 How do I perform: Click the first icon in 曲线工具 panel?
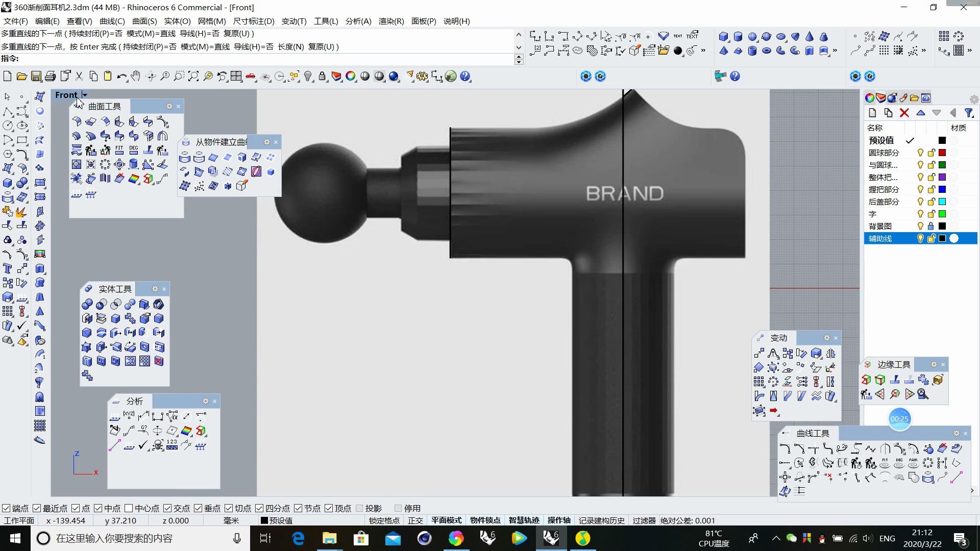785,449
